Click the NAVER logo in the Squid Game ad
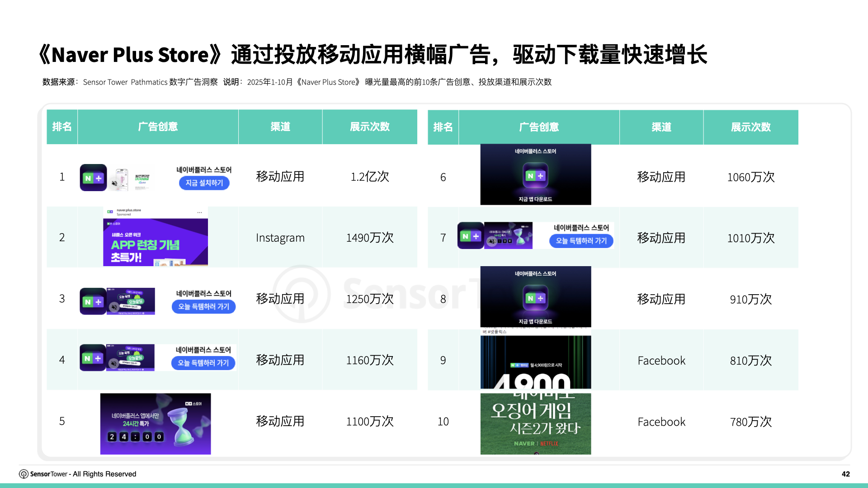The width and height of the screenshot is (868, 488). click(524, 444)
